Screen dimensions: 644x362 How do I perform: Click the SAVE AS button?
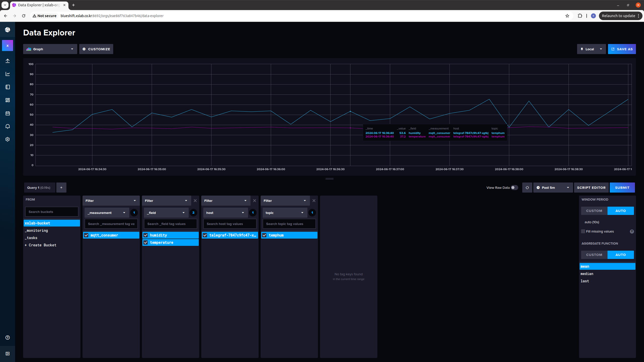[x=622, y=49]
